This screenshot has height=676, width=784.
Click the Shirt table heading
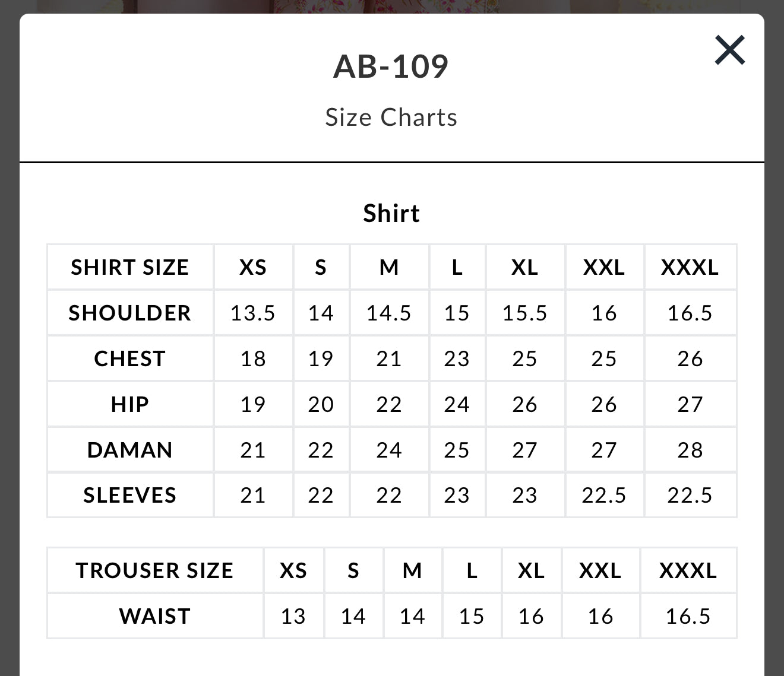point(391,213)
